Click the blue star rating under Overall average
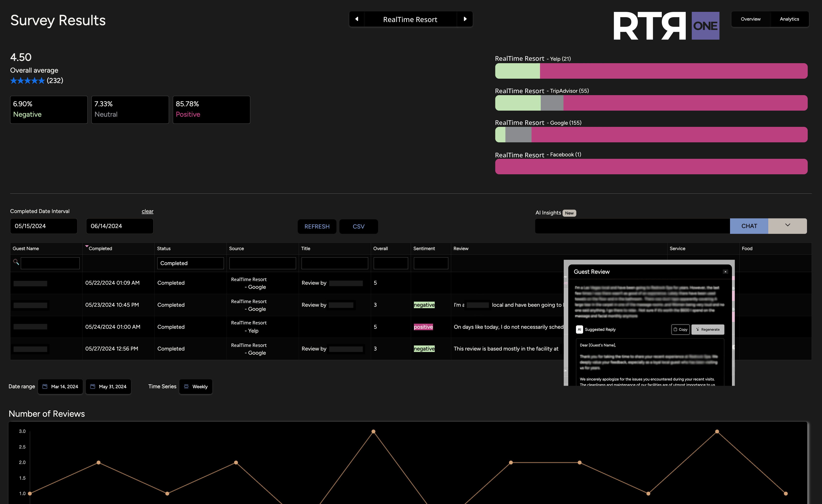The width and height of the screenshot is (822, 504). 27,81
